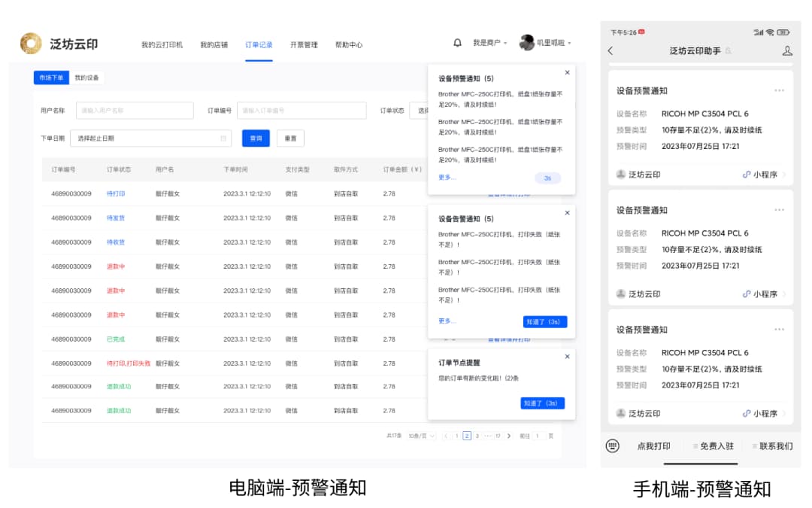Close the 设备预警通知 popup
Viewport: 812px width, 508px height.
[567, 72]
